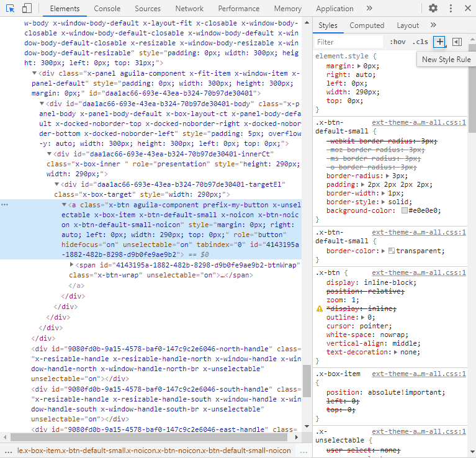Click the breadcrumb left ellipsis
The height and width of the screenshot is (458, 476).
[x=9, y=451]
